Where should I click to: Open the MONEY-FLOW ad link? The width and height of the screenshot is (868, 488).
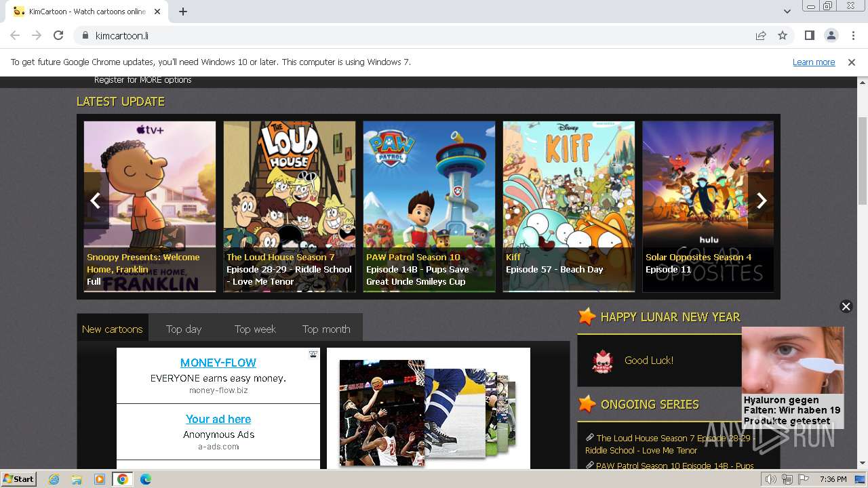(x=218, y=363)
